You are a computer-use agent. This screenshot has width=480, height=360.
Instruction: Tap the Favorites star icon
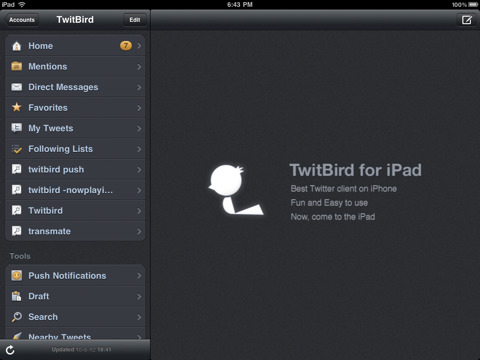tap(16, 107)
